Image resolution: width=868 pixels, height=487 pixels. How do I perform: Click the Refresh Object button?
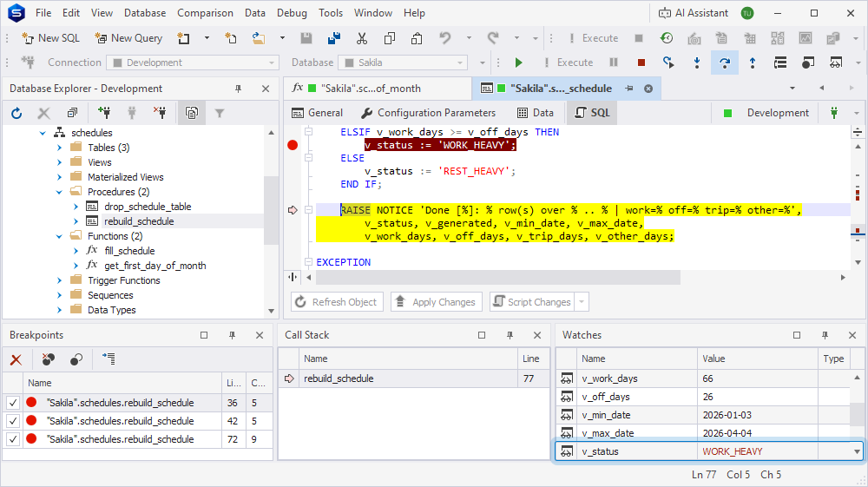[337, 302]
